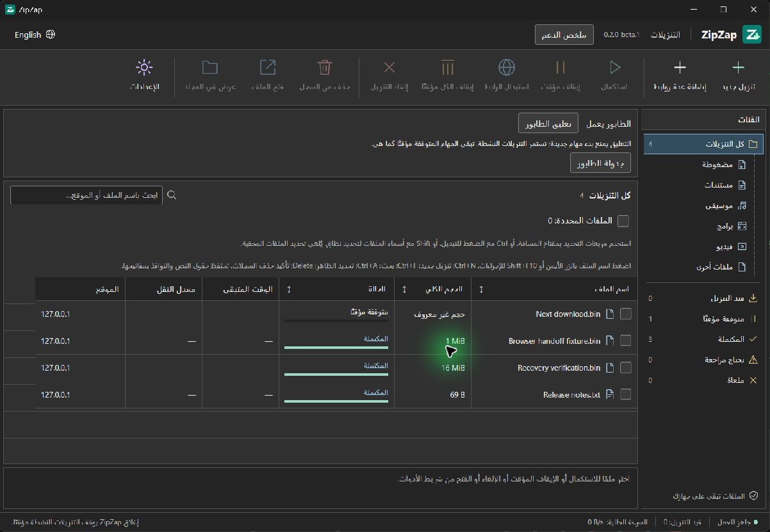The width and height of the screenshot is (770, 532).
Task: Select All downloads (كل التنزيلات) in sidebar
Action: pyautogui.click(x=703, y=145)
